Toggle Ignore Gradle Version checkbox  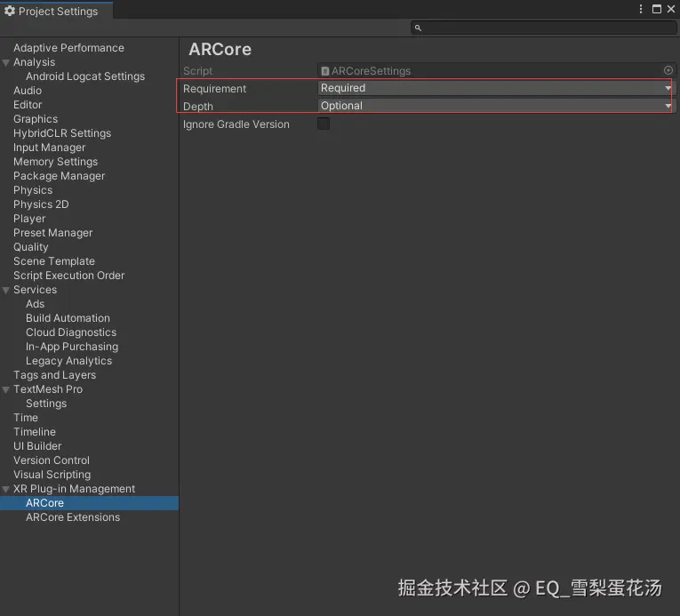324,124
